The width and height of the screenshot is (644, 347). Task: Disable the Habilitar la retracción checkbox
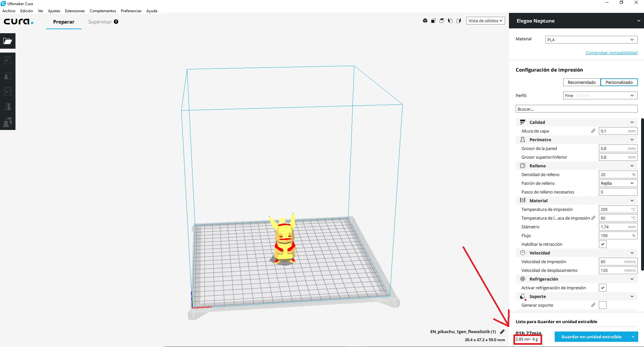tap(603, 244)
